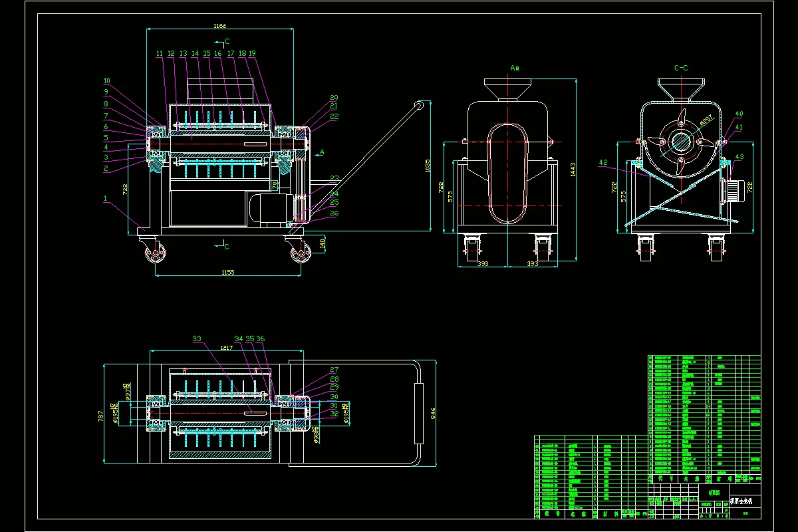Select part callout number 36
Image resolution: width=798 pixels, height=532 pixels.
pyautogui.click(x=261, y=338)
